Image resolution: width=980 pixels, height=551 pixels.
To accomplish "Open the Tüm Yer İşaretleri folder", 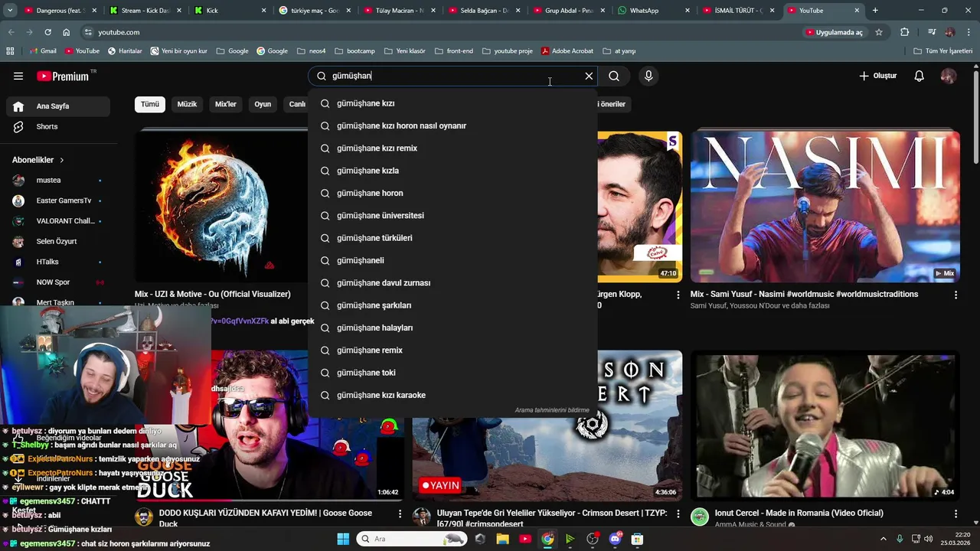I will click(943, 51).
